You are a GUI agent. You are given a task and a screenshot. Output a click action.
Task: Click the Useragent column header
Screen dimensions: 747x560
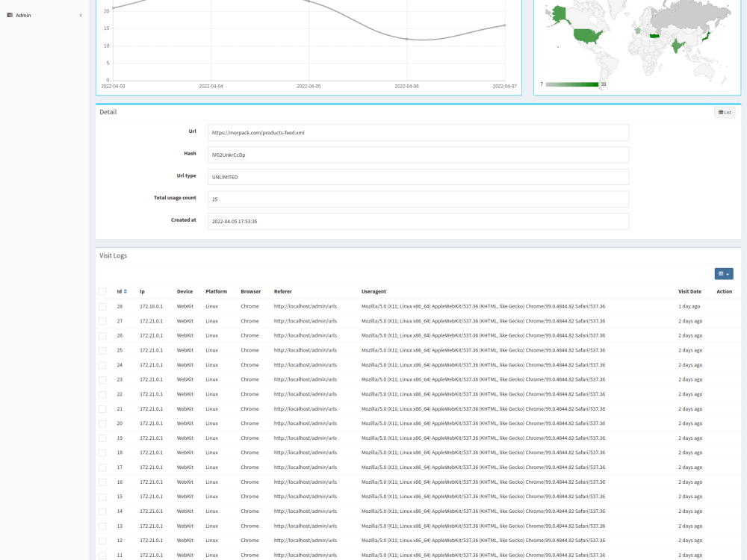(373, 291)
